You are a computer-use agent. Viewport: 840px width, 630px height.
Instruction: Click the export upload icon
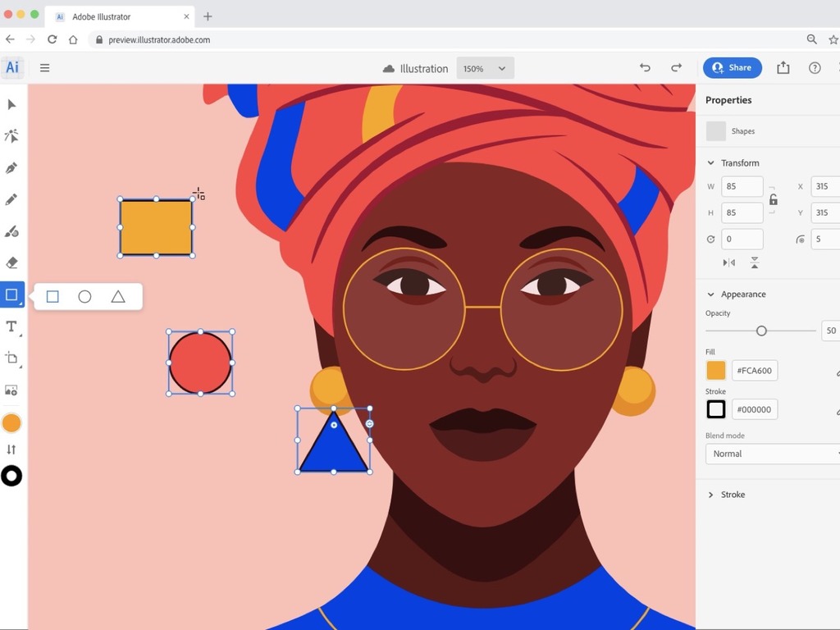783,67
